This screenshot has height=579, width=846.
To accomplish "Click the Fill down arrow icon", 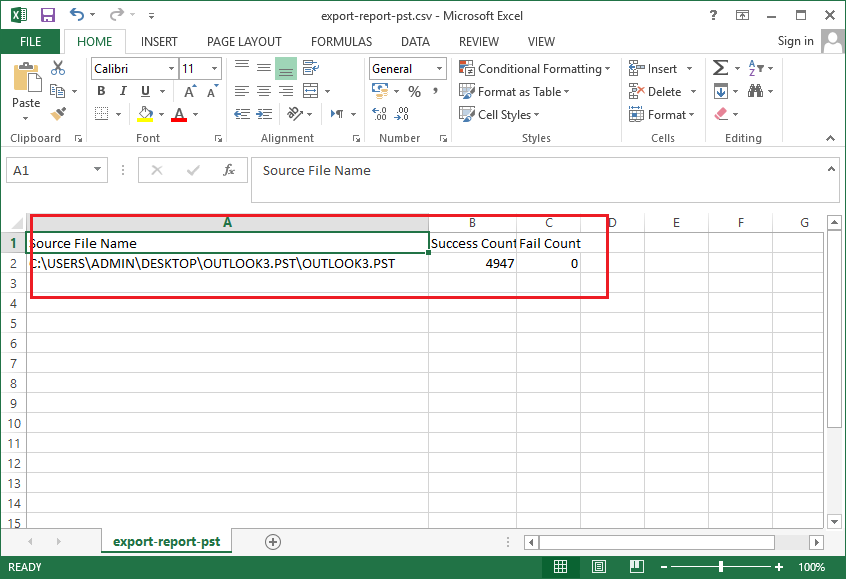I will pos(721,91).
